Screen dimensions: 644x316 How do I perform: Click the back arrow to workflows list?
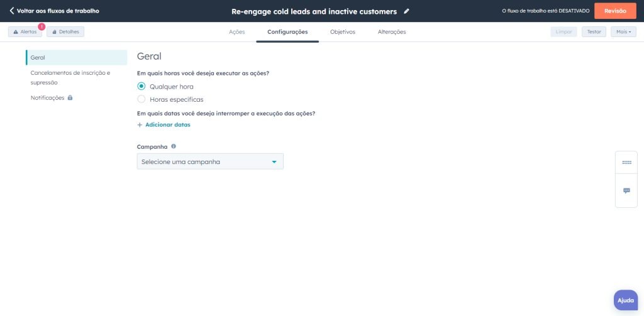tap(12, 11)
